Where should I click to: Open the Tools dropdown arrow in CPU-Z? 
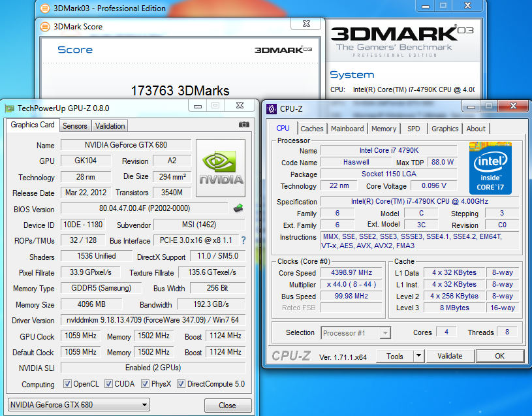(x=418, y=357)
